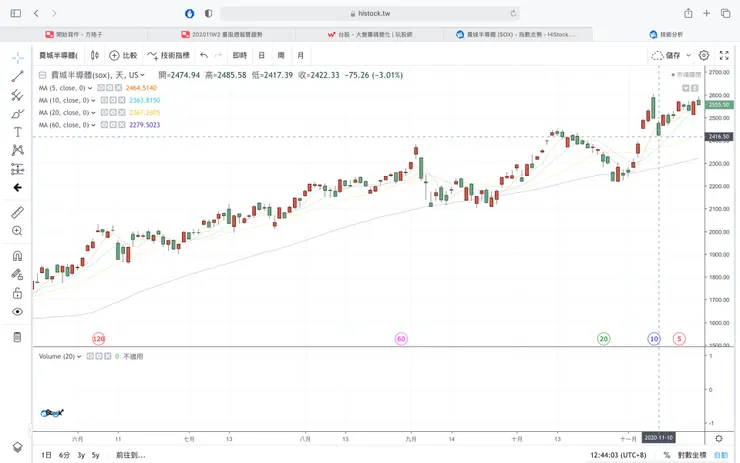740x463 pixels.
Task: Select the trend line drawing tool
Action: 17,77
